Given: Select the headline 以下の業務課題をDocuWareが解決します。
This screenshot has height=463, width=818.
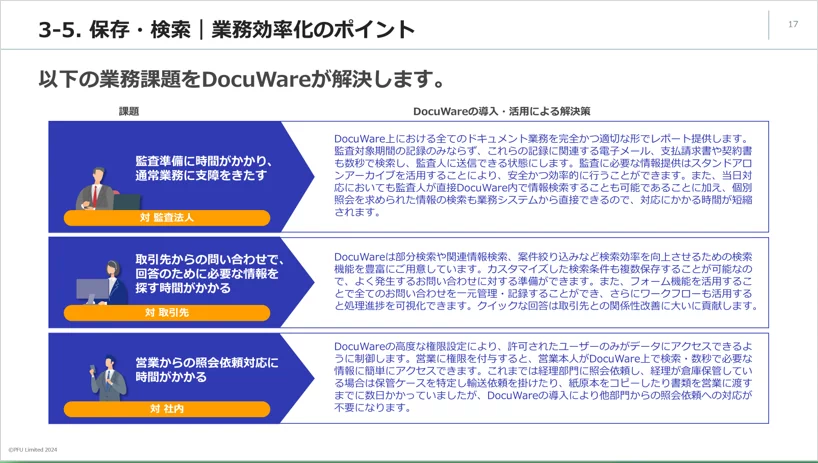Looking at the screenshot, I should pos(242,79).
